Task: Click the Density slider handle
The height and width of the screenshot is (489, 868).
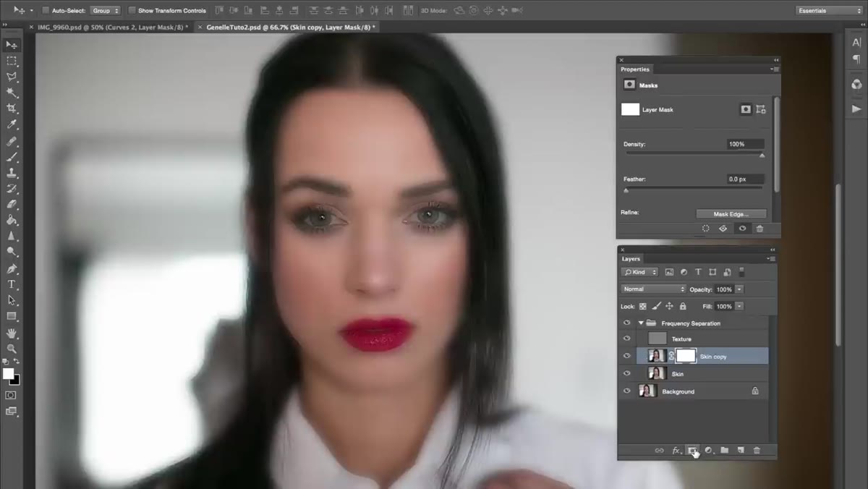Action: 762,155
